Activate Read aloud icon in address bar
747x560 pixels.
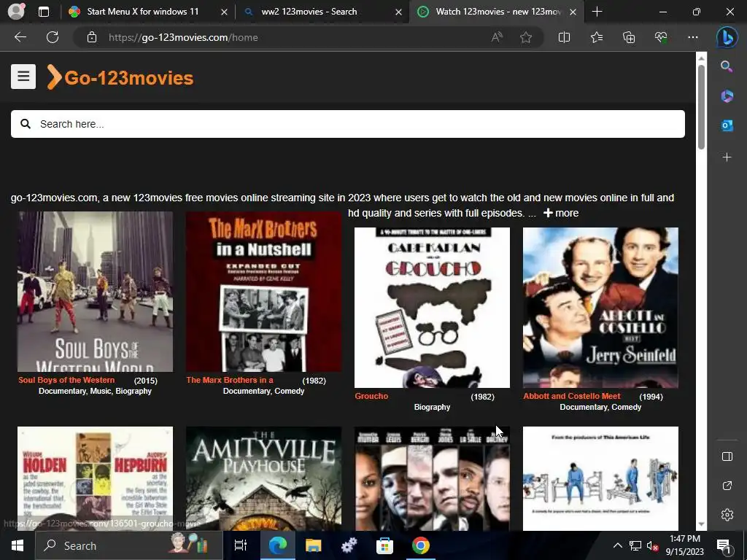[497, 37]
